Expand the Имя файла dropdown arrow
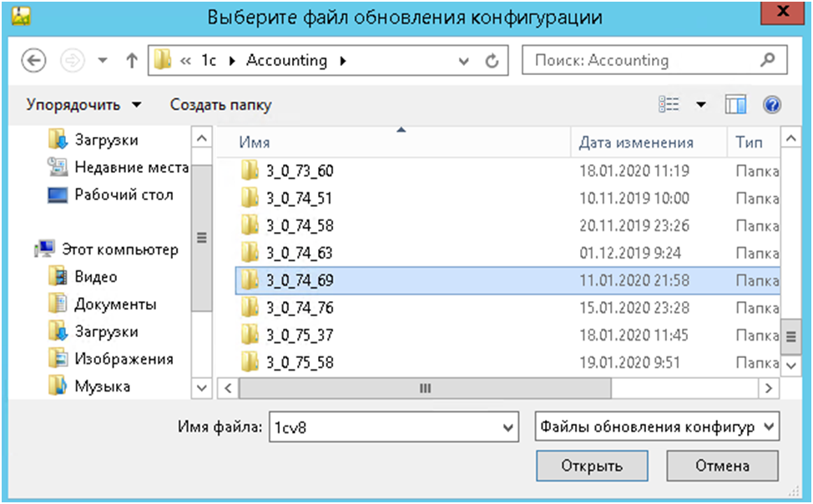Screen dimensions: 813x504 click(508, 427)
